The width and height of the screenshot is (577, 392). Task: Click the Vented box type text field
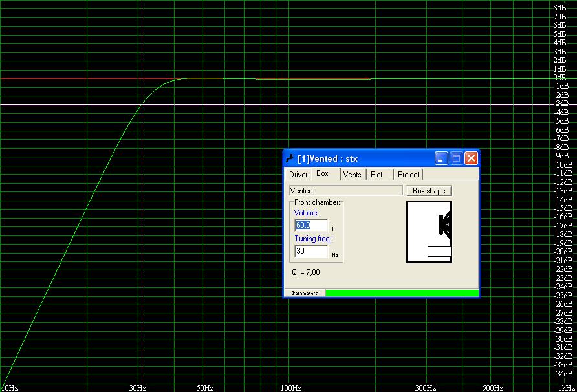click(x=345, y=191)
